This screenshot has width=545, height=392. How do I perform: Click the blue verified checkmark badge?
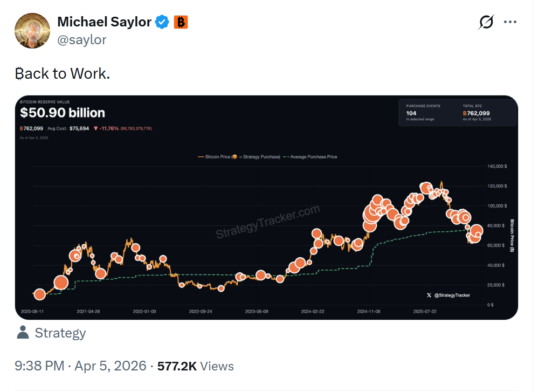pyautogui.click(x=161, y=22)
